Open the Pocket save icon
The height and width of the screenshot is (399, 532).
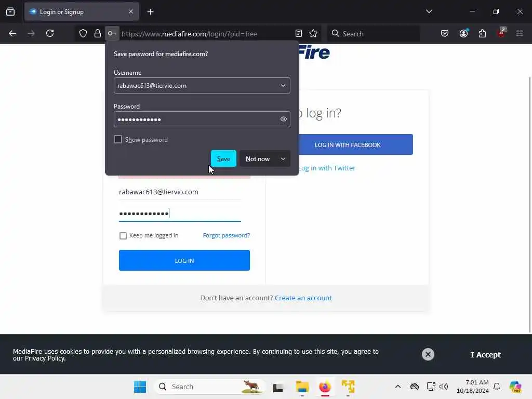(445, 33)
